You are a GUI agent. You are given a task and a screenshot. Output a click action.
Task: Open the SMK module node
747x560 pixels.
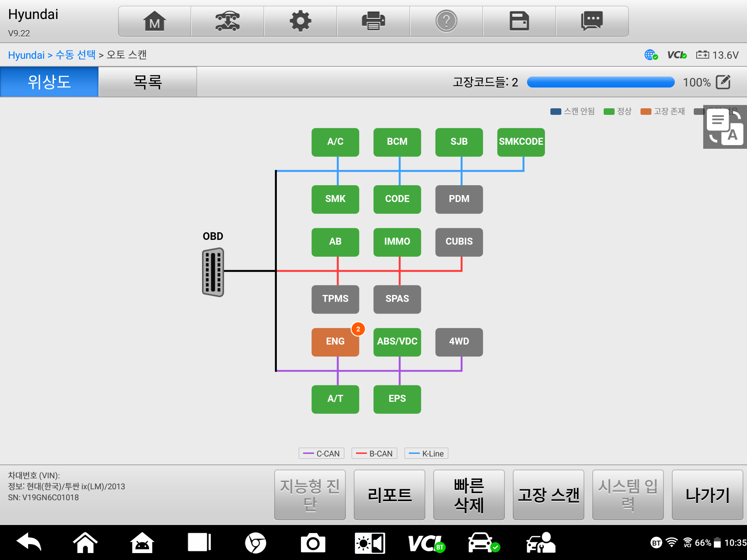point(335,199)
